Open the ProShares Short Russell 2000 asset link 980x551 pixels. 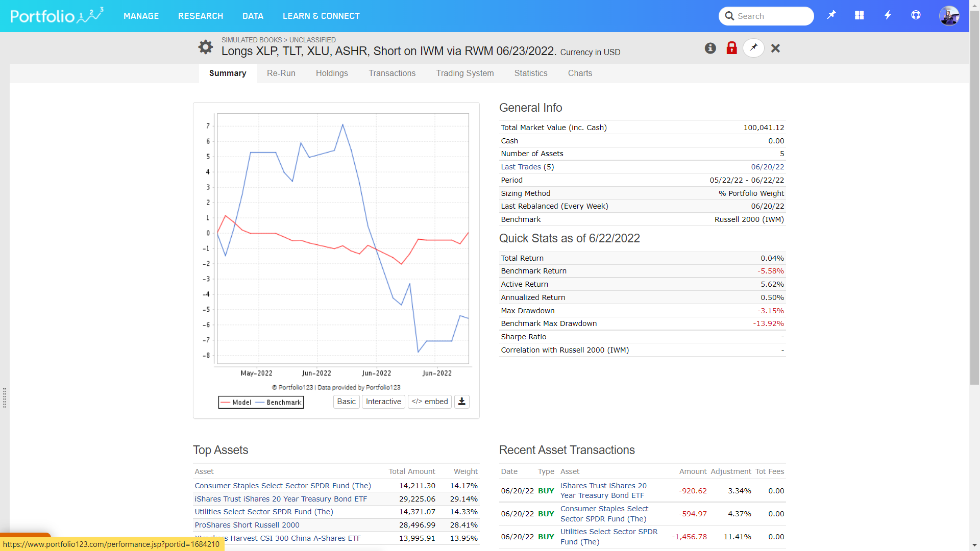[247, 524]
